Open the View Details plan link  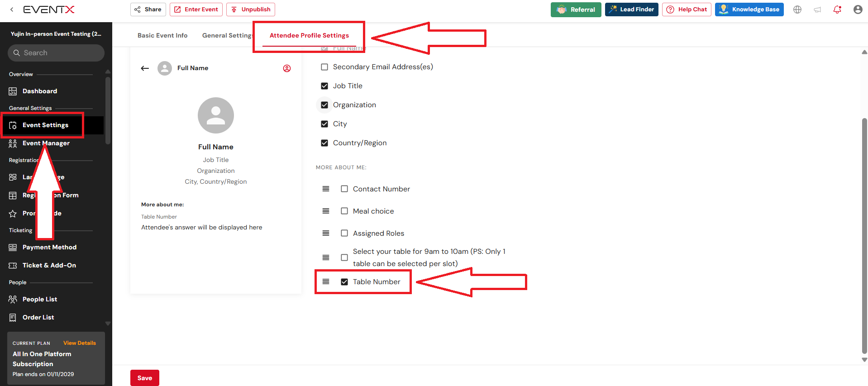point(80,343)
